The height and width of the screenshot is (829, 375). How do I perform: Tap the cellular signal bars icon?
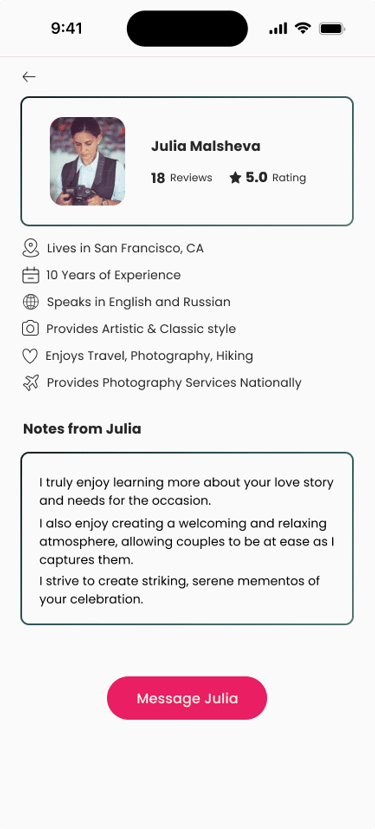(x=278, y=29)
